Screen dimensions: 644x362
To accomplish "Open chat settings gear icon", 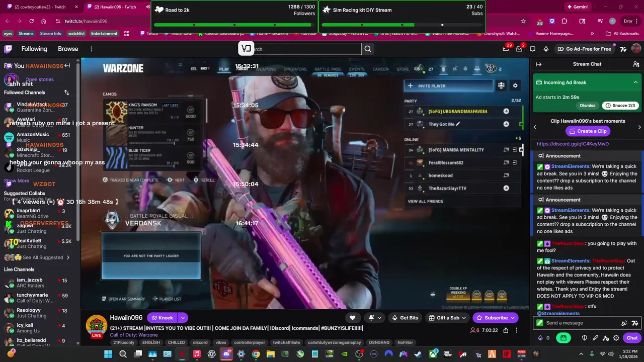I will click(x=616, y=338).
